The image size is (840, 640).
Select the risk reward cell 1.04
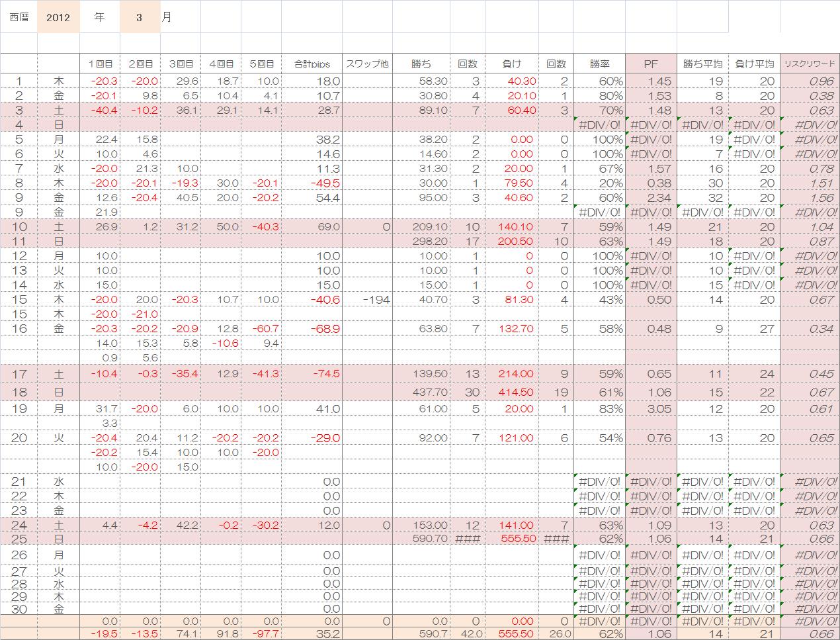coord(810,226)
